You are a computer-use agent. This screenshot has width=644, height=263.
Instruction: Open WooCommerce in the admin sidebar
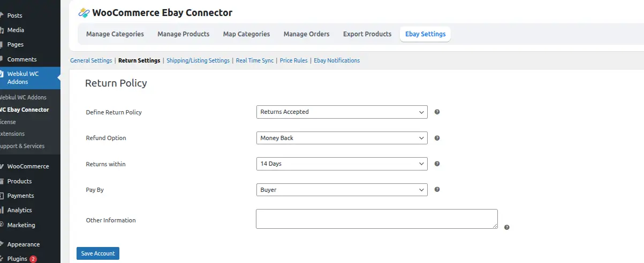[x=28, y=166]
